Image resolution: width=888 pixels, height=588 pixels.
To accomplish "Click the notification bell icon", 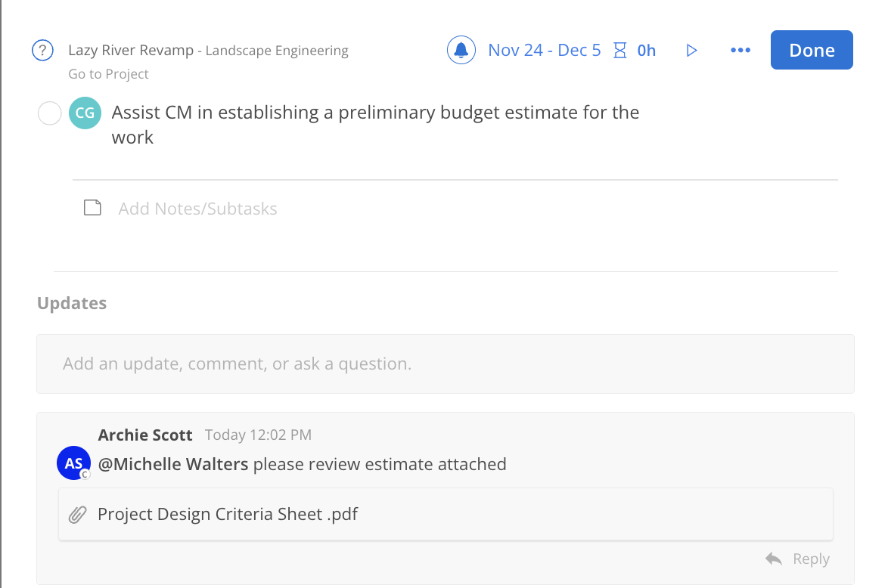I will click(x=461, y=51).
